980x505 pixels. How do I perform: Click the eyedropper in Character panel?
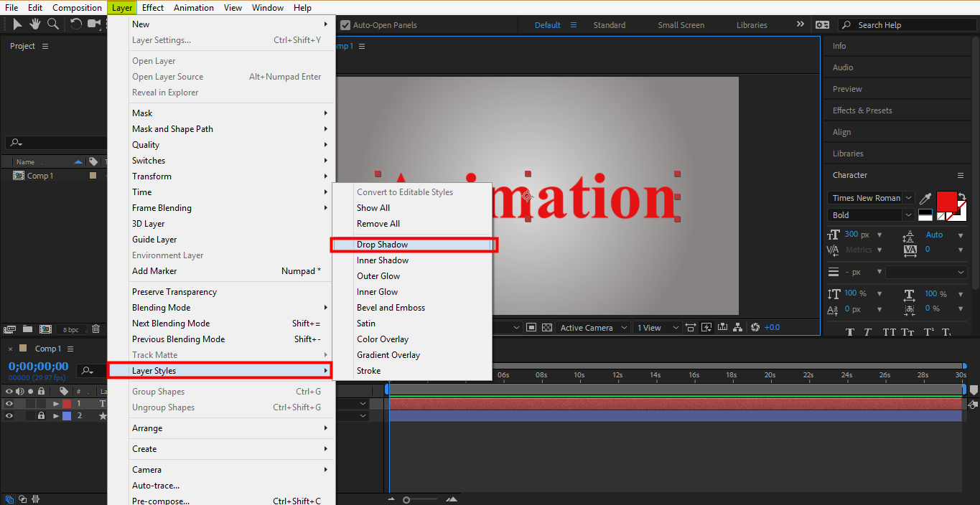click(x=926, y=199)
